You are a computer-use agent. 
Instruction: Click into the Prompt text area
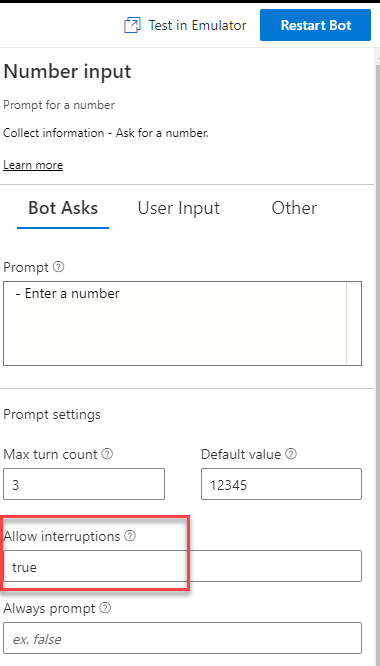[x=182, y=323]
